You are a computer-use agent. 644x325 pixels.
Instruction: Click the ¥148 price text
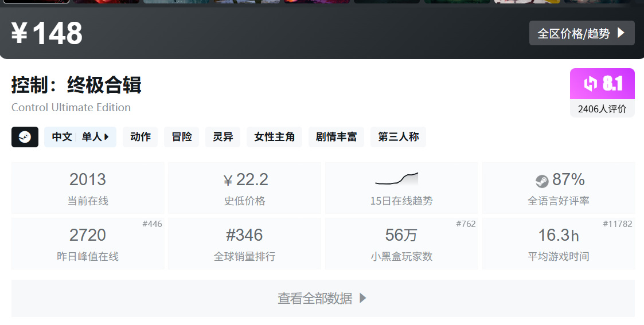pyautogui.click(x=47, y=33)
